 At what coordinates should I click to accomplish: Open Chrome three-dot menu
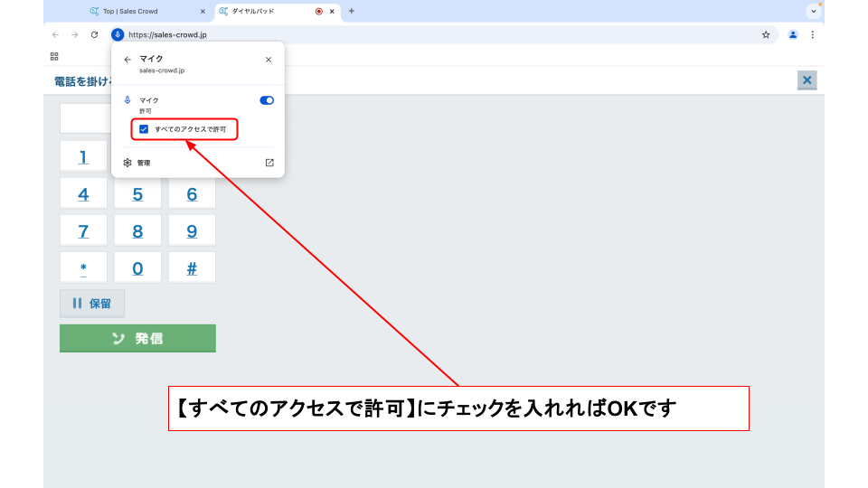click(x=812, y=34)
